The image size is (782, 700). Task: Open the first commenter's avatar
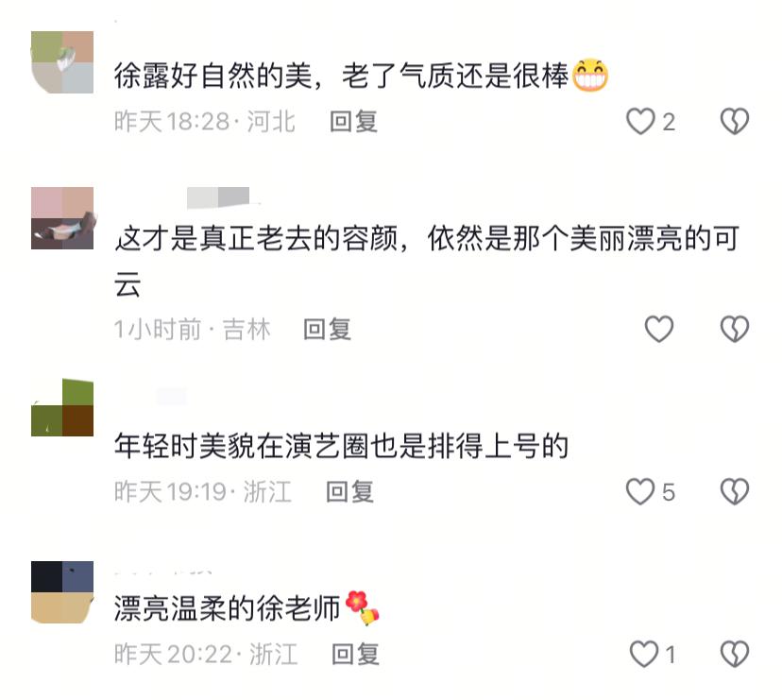62,62
